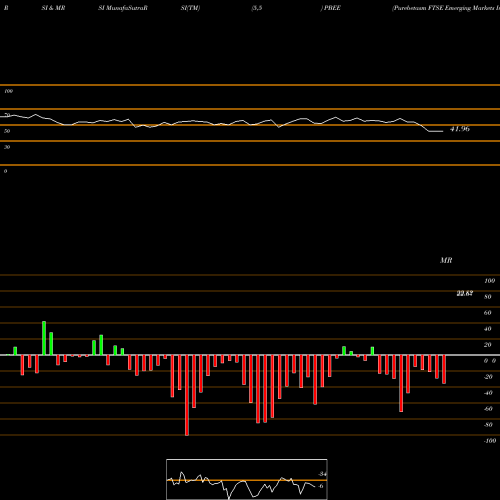Click the longest red MR bar reaching -100
The height and width of the screenshot is (500, 500).
[x=187, y=395]
